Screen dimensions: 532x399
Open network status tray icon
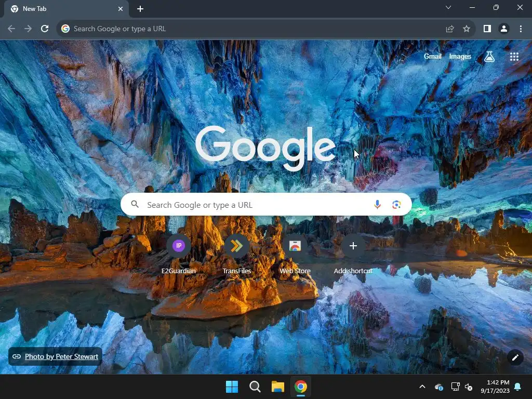point(455,387)
